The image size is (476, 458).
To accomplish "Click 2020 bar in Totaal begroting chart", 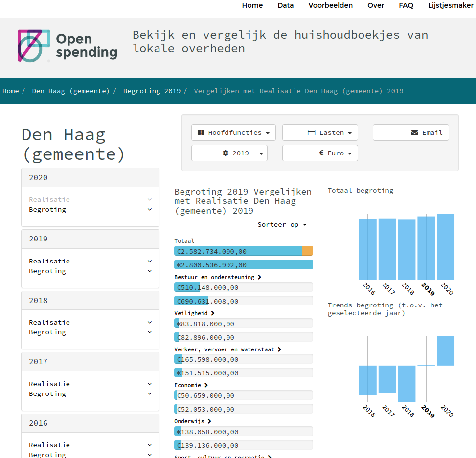I will click(x=446, y=246).
